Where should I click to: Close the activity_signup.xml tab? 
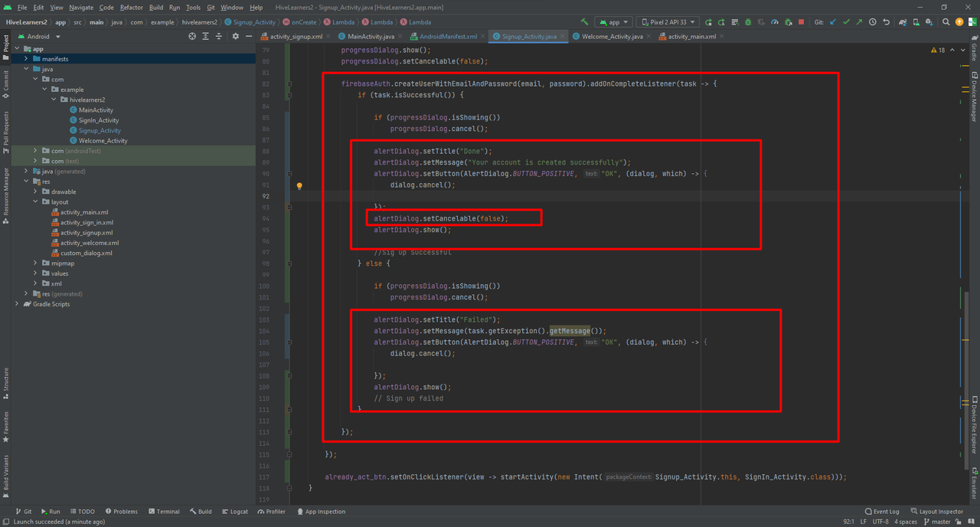coord(328,36)
